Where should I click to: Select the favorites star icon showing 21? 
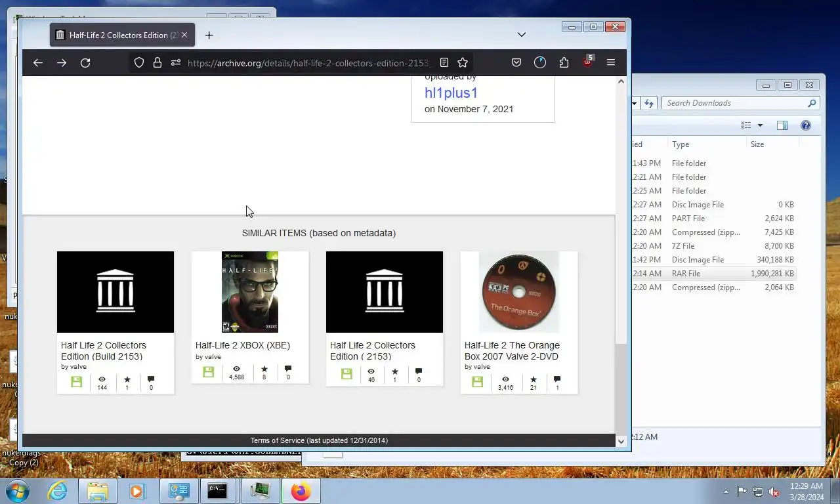click(533, 379)
